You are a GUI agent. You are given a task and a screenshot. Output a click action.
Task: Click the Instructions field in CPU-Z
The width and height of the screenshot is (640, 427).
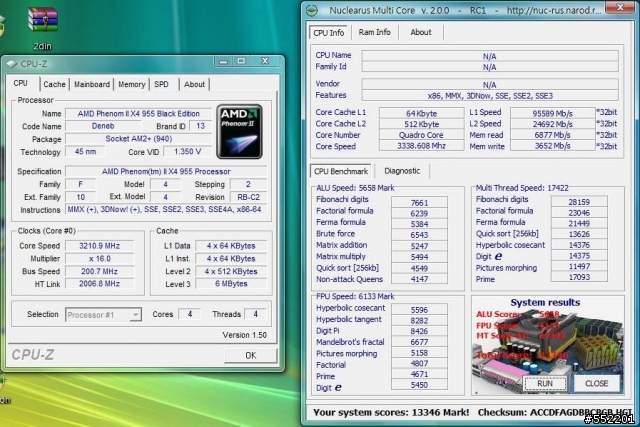pos(166,209)
